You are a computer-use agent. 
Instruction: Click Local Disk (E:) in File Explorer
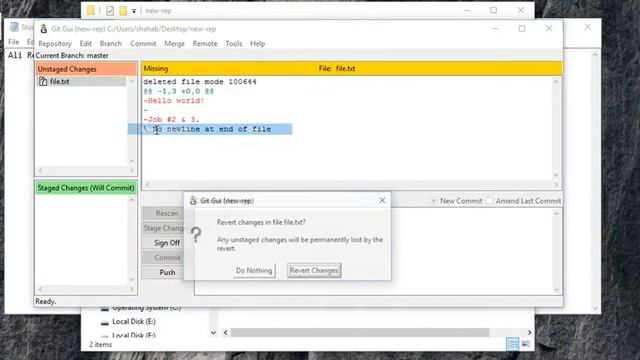click(x=133, y=322)
